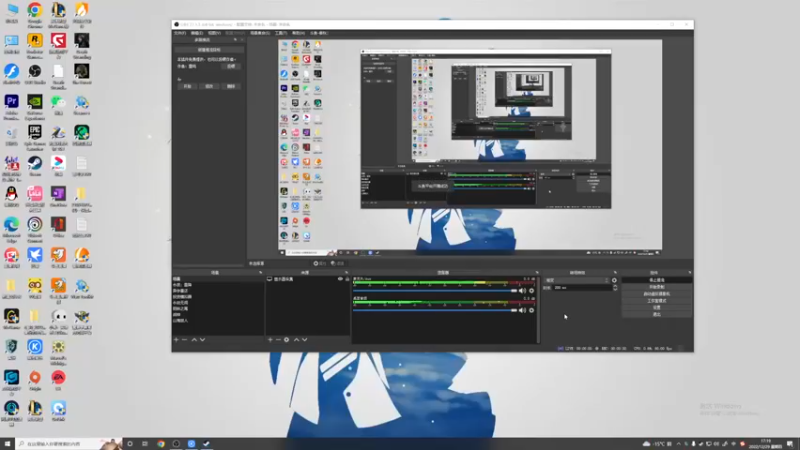800x450 pixels.
Task: Open scene transition properties gear
Action: pos(614,280)
